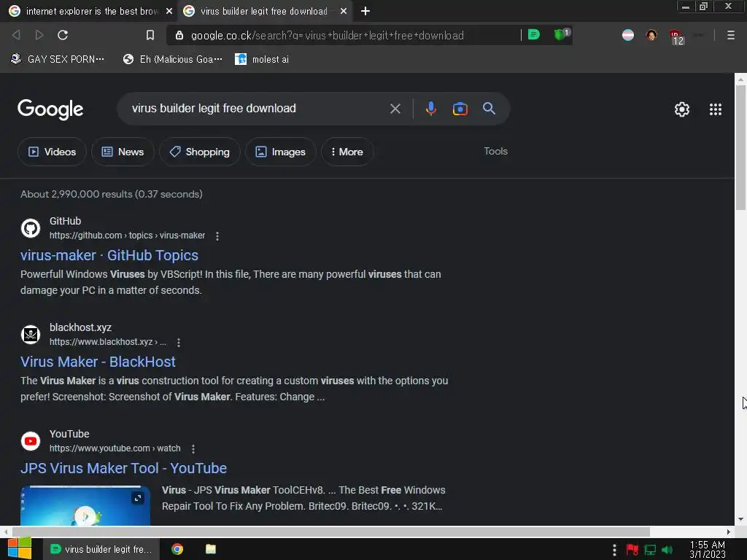The width and height of the screenshot is (747, 560).
Task: Click the red flag tray icon
Action: click(x=632, y=550)
